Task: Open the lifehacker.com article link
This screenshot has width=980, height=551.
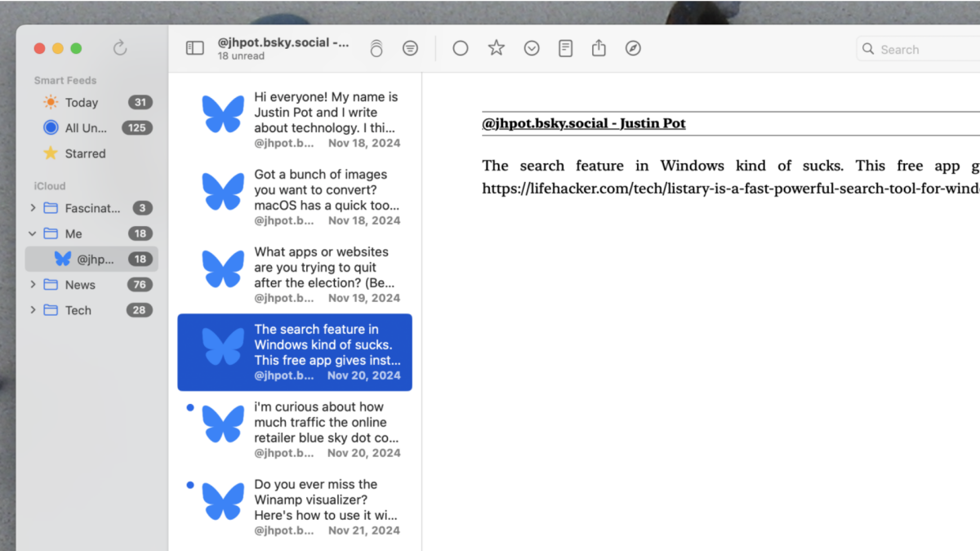Action: pos(731,189)
